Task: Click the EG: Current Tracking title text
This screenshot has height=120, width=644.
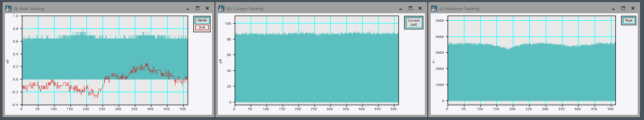Action: point(245,9)
